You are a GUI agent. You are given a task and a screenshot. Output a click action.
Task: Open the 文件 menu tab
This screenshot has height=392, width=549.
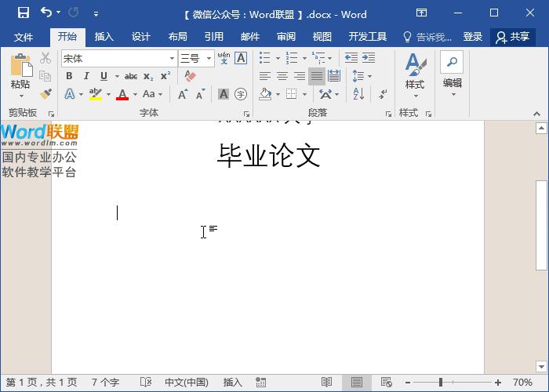click(x=24, y=37)
